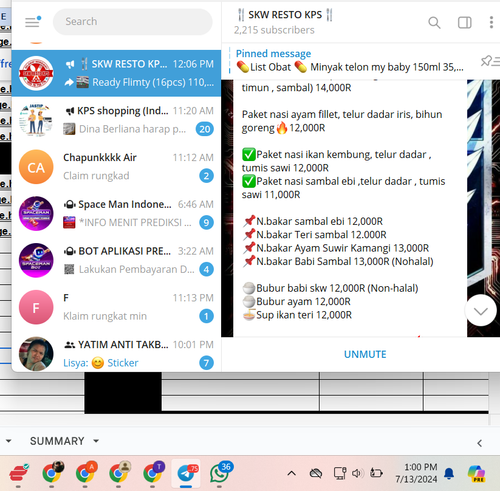
Task: Open the red app in taskbar
Action: (18, 473)
